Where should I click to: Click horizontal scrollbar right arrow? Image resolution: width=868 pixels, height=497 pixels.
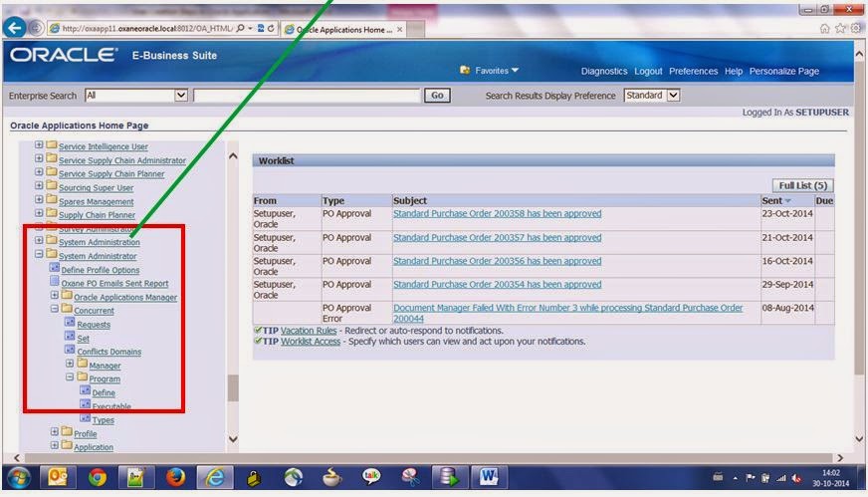tap(840, 458)
